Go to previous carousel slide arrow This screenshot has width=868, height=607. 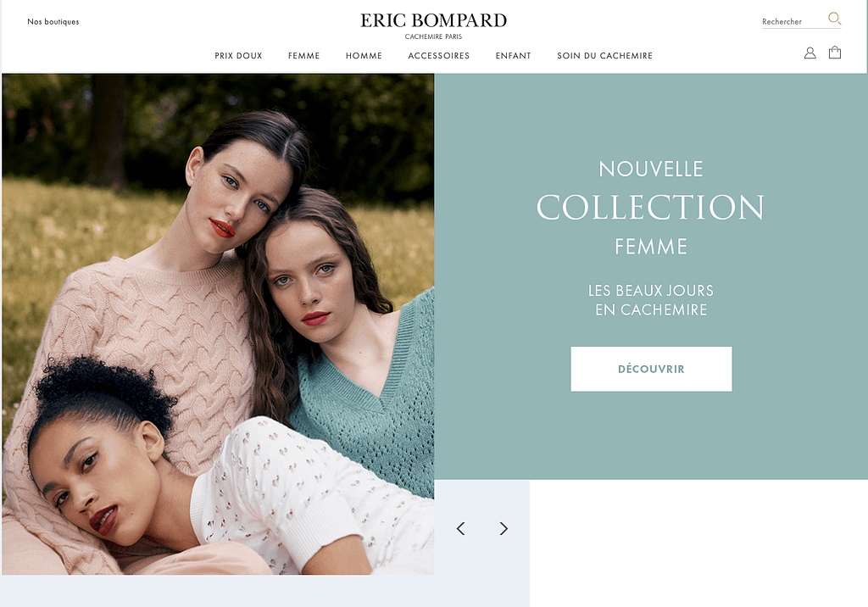tap(460, 528)
